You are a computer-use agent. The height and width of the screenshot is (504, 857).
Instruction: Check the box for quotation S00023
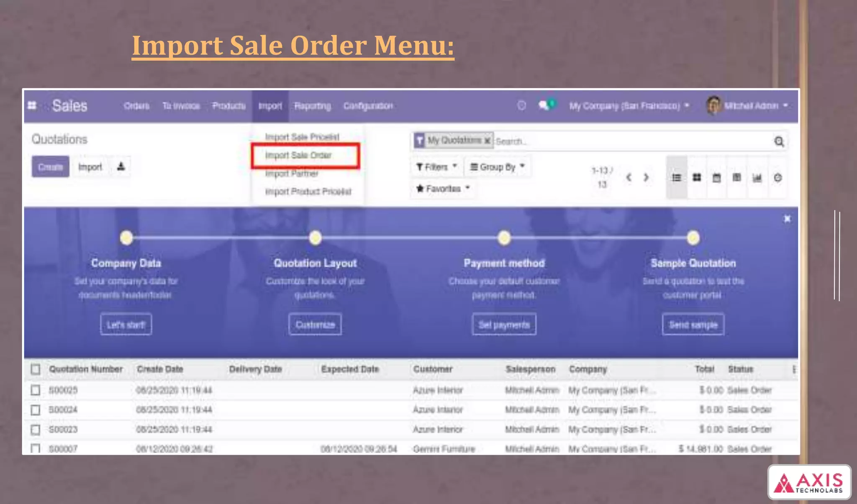36,429
